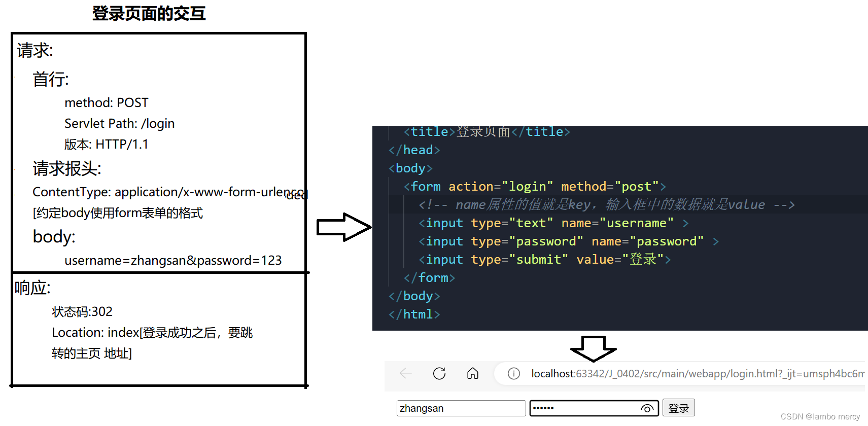Image resolution: width=868 pixels, height=426 pixels.
Task: Open site information icon beside the URL
Action: (x=514, y=374)
